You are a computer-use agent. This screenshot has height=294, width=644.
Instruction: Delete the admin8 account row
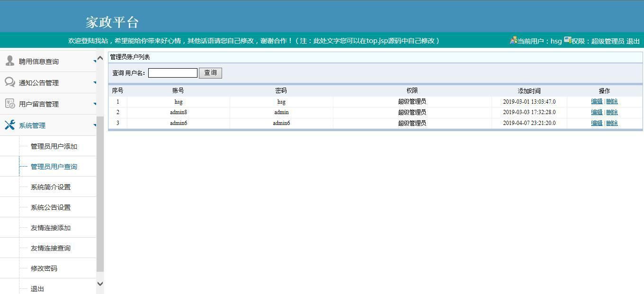[612, 112]
